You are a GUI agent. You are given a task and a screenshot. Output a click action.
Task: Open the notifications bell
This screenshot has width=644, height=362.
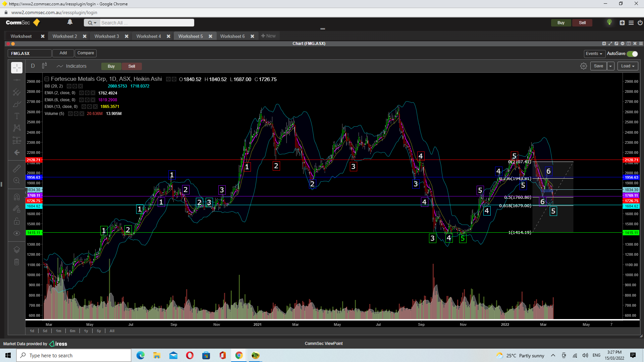(x=70, y=22)
